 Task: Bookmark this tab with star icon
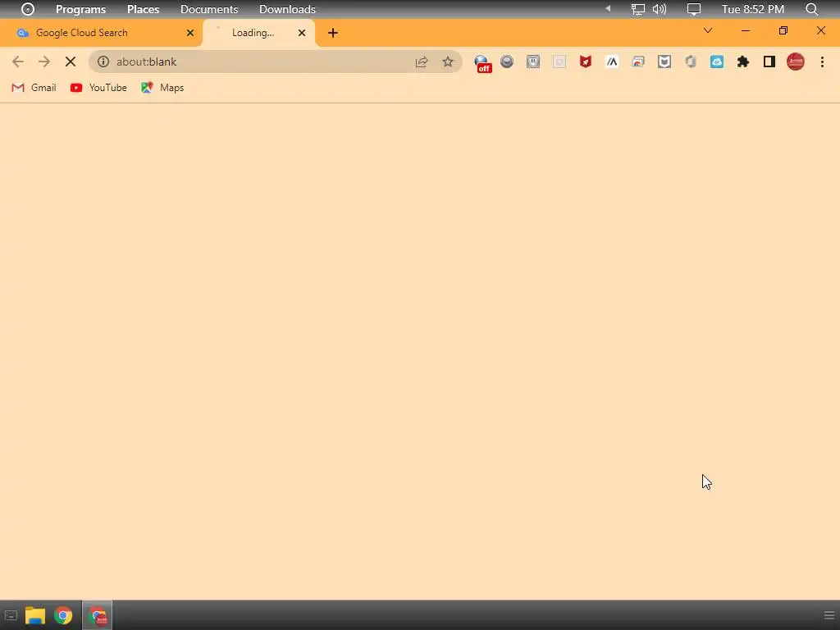tap(448, 62)
